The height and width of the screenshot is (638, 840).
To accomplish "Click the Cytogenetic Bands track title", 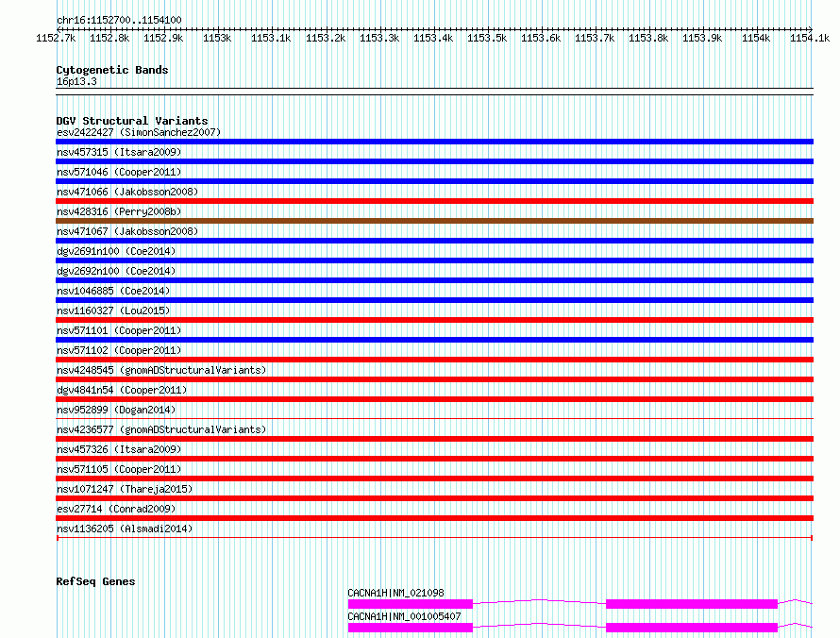I will 112,70.
